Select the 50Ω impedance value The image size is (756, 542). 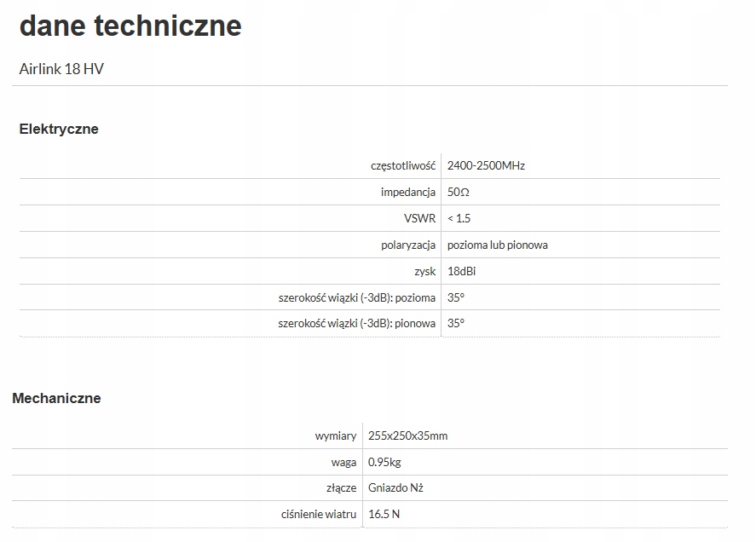(x=458, y=192)
